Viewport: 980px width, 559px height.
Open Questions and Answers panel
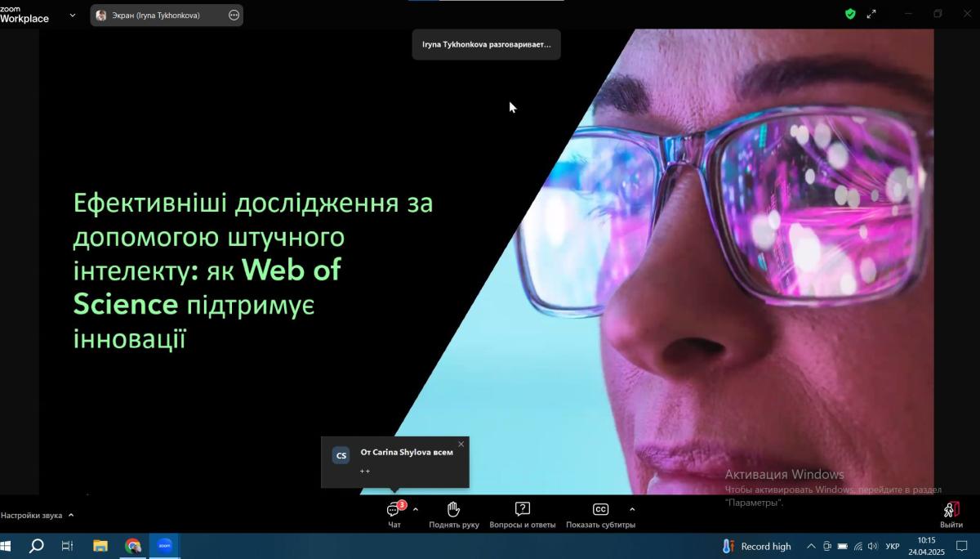click(x=523, y=515)
